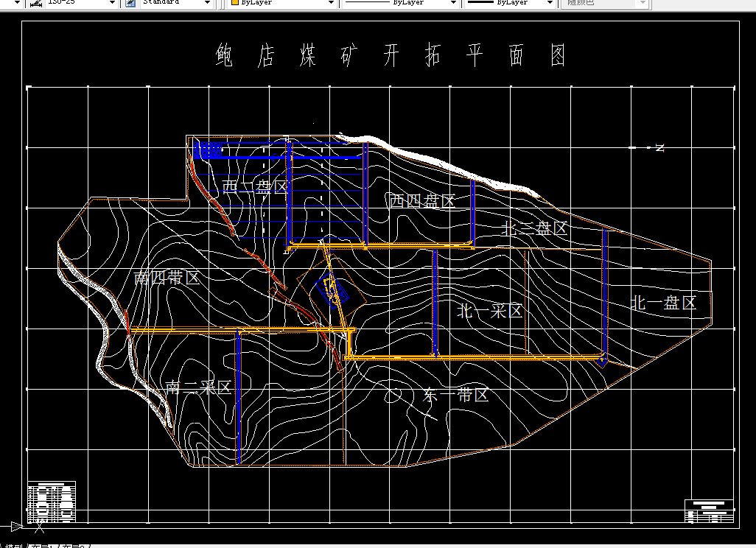
Task: Click the dropdown arrow left of dimension style icon
Action: pos(17,3)
